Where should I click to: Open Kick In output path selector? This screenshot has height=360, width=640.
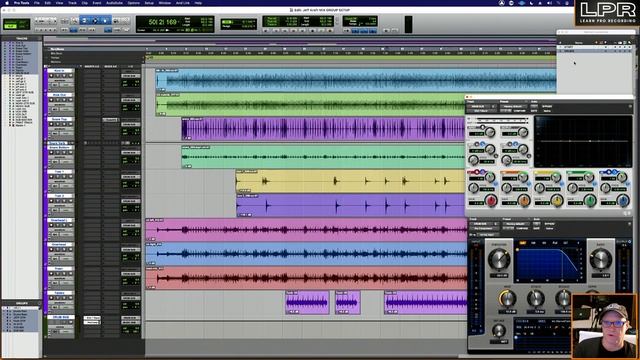pos(130,76)
